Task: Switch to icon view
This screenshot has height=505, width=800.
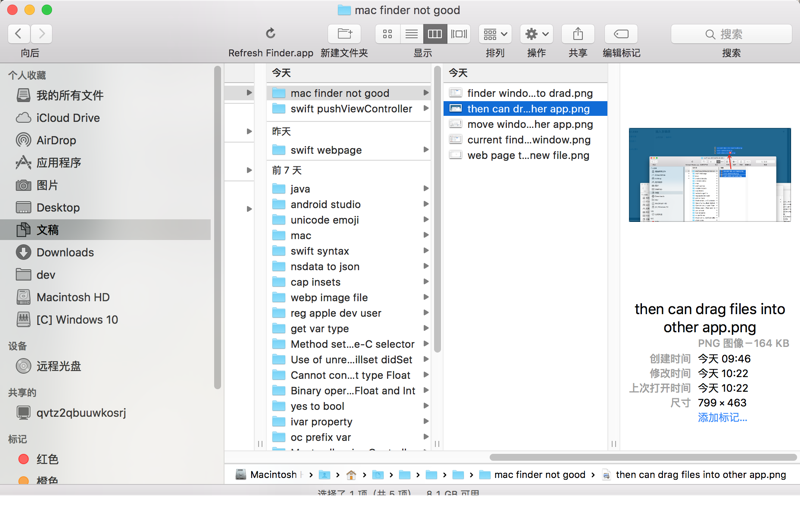Action: (x=387, y=34)
